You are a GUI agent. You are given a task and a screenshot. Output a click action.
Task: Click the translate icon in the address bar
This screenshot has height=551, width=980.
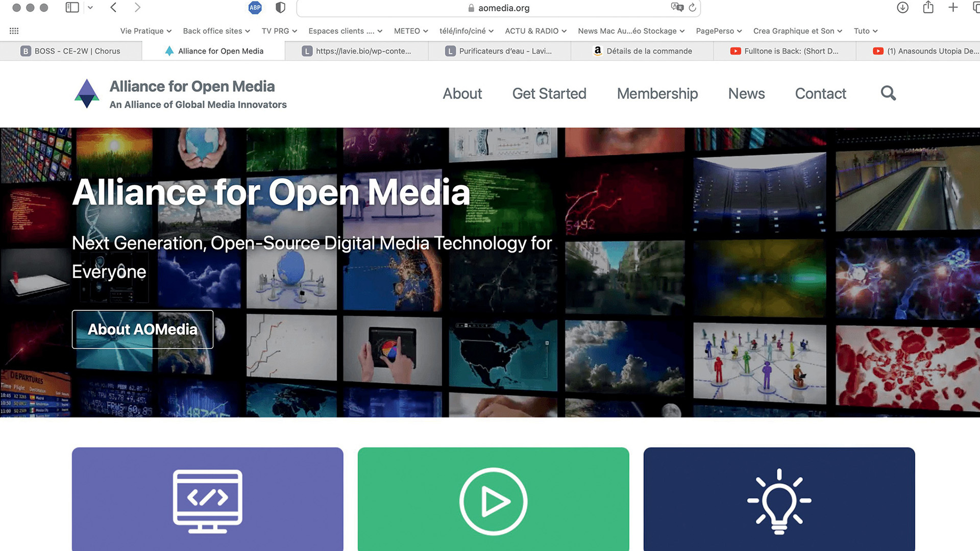tap(677, 7)
